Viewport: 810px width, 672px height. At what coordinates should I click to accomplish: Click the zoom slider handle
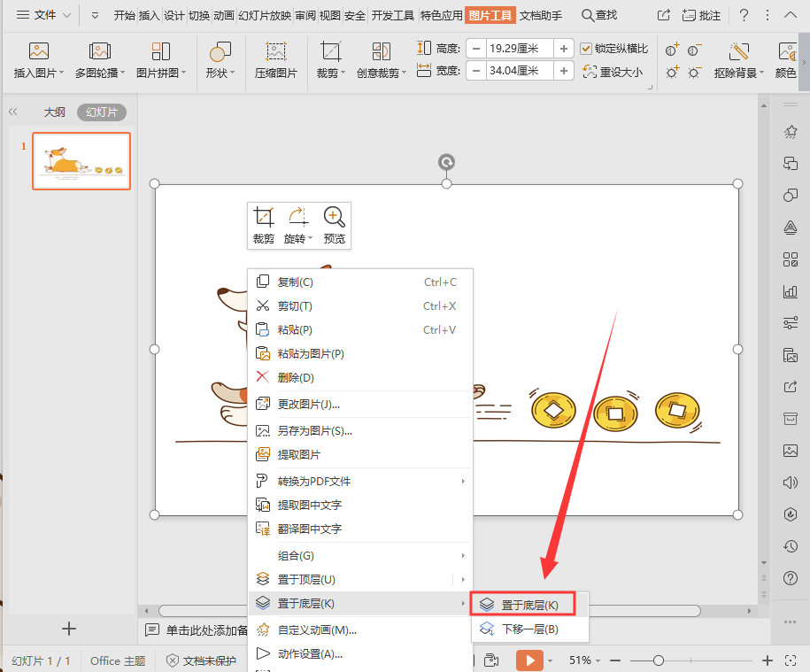[x=659, y=660]
